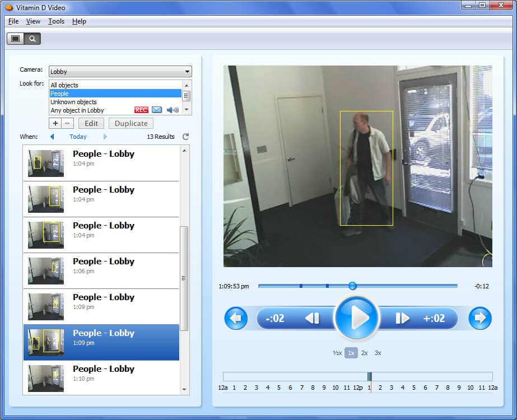Step forward one frame in video
The image size is (517, 420).
(403, 319)
